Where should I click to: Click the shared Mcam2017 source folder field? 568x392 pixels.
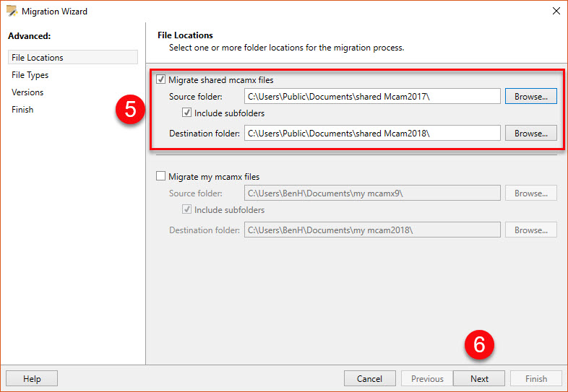pyautogui.click(x=372, y=96)
